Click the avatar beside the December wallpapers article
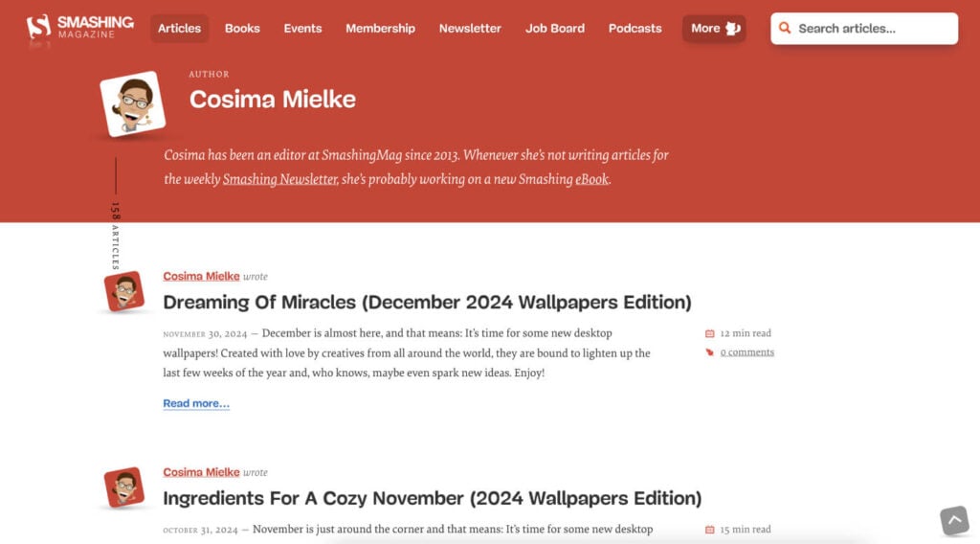Screen dimensions: 980x544 tap(124, 291)
